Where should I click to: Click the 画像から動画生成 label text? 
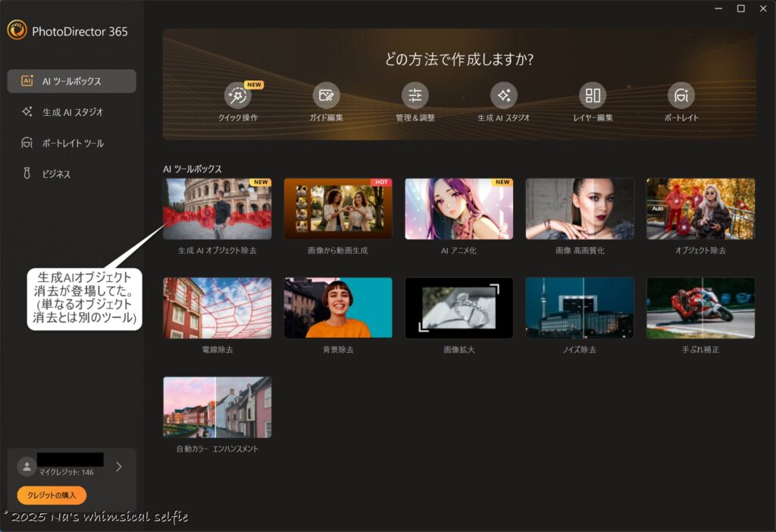(338, 250)
